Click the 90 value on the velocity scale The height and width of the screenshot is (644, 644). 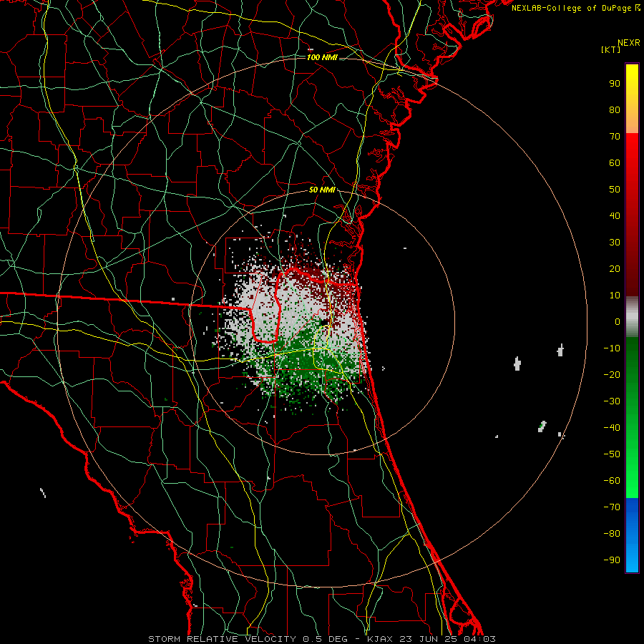[x=615, y=84]
